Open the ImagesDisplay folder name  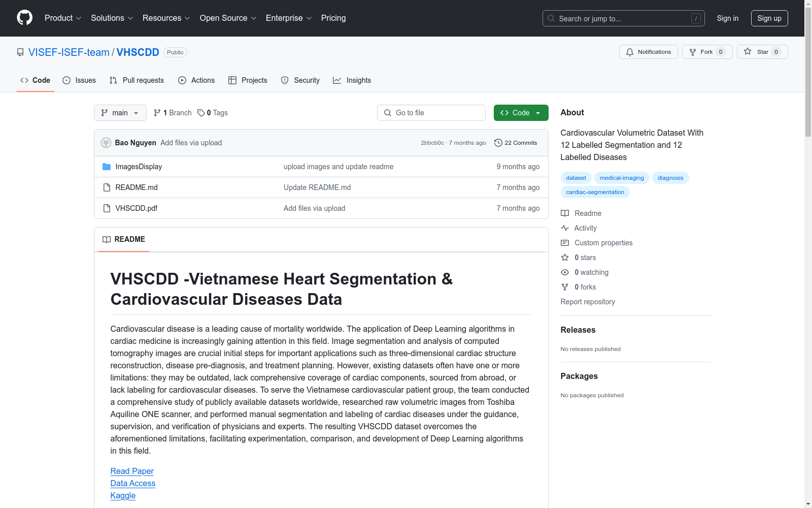click(139, 167)
